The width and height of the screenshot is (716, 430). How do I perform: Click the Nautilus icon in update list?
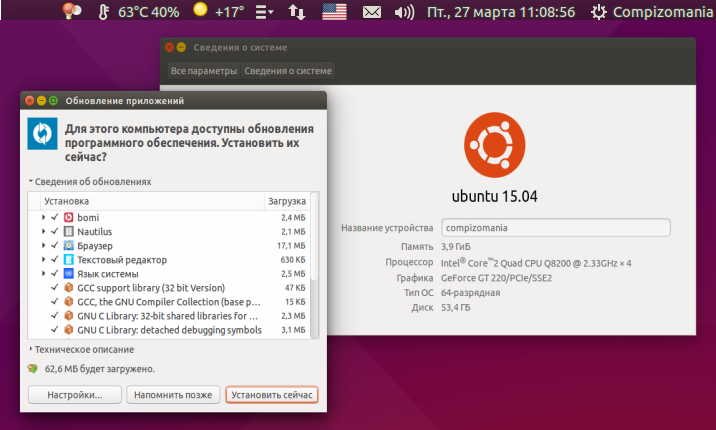(x=68, y=231)
